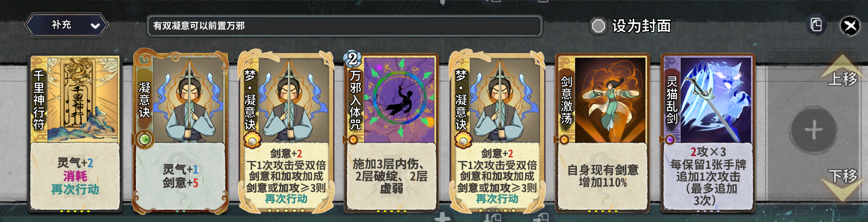
Task: Expand the dropdown chevron beside 补充
Action: [x=95, y=26]
